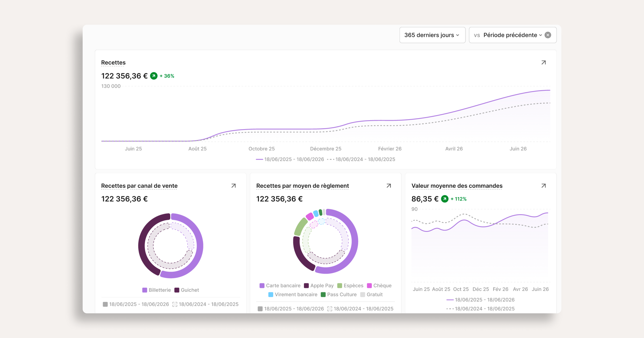Expand Recettes par moyen de règlement chart
Screen dimensions: 644x338
point(389,186)
